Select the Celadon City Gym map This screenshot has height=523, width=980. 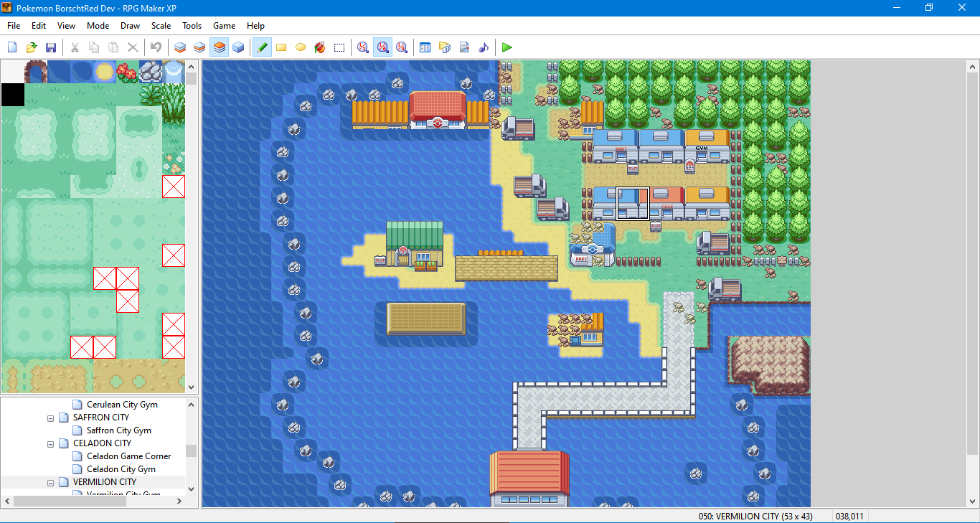121,469
